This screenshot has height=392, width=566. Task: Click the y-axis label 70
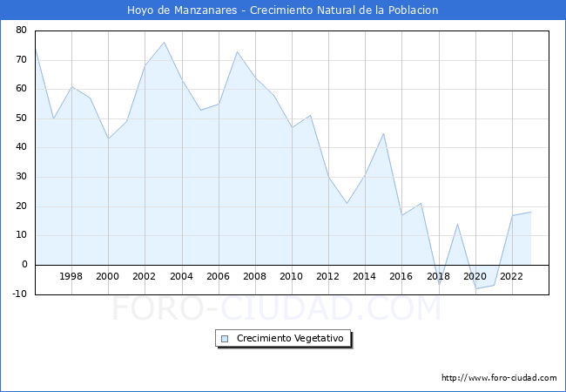21,59
